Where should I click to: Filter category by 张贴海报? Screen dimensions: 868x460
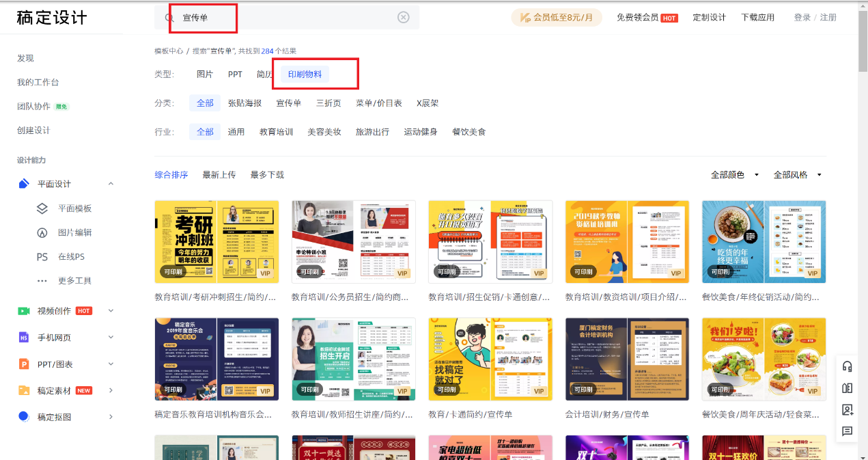click(x=244, y=103)
